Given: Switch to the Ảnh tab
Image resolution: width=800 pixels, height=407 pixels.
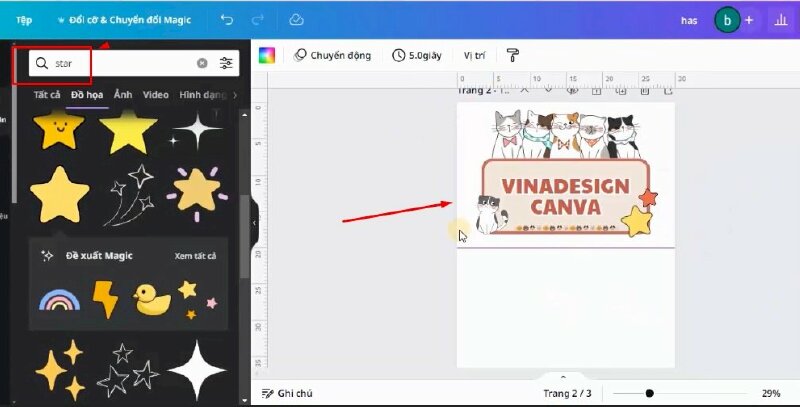Looking at the screenshot, I should [123, 95].
